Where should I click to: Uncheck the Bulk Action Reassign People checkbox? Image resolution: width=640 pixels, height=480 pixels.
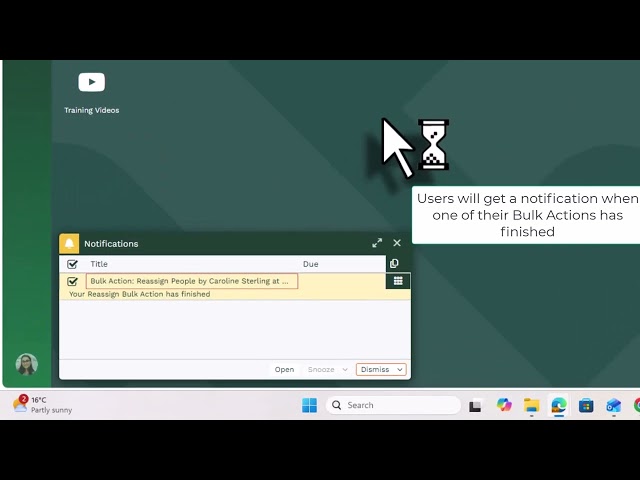pyautogui.click(x=72, y=281)
